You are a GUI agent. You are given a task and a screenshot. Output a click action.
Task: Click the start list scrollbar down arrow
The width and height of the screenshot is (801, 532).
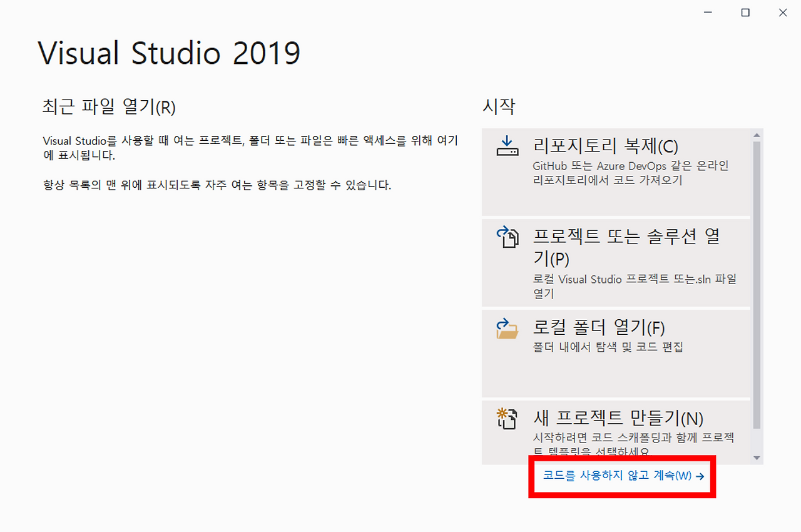click(757, 458)
